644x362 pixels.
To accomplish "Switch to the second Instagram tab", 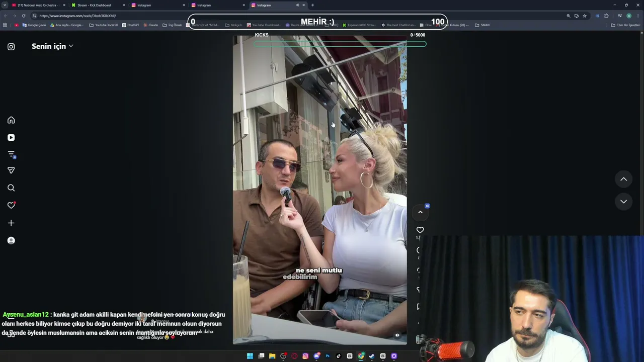I will (x=218, y=5).
